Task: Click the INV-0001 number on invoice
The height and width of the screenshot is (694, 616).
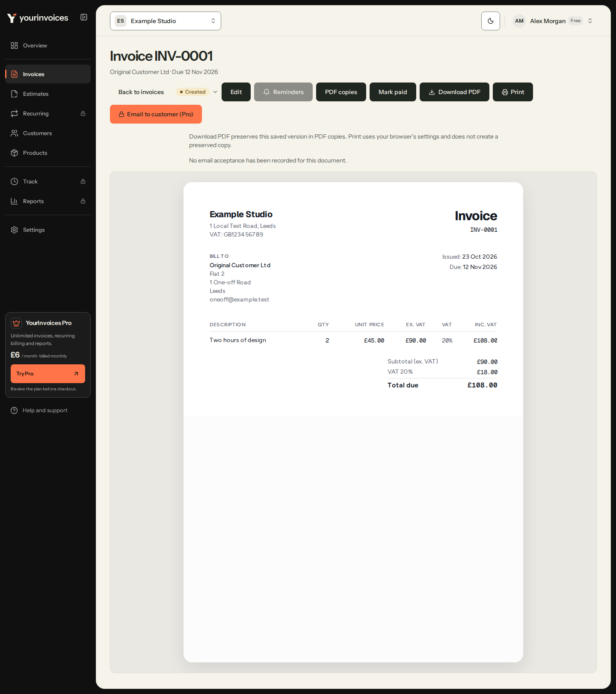Action: [484, 230]
